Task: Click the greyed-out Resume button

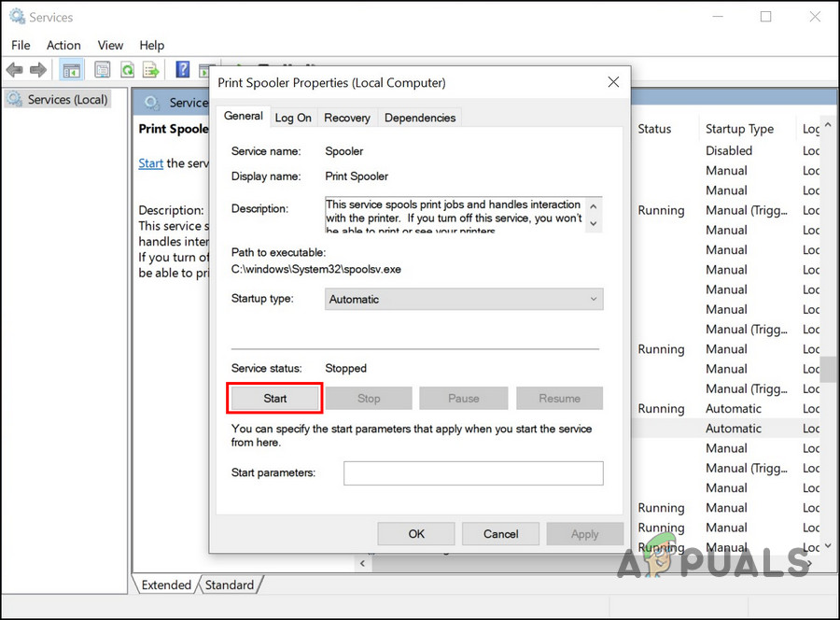Action: point(559,398)
